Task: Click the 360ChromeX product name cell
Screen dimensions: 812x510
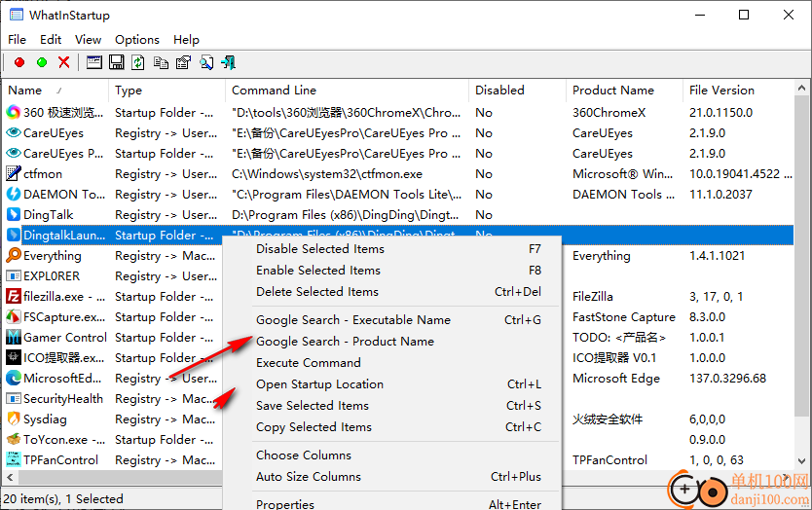Action: [x=609, y=112]
